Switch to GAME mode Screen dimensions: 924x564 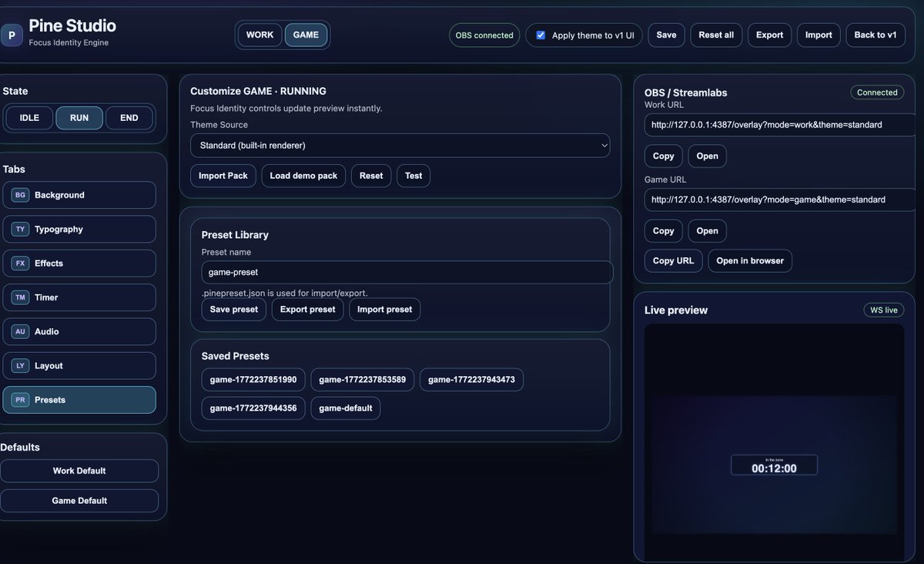pos(306,35)
